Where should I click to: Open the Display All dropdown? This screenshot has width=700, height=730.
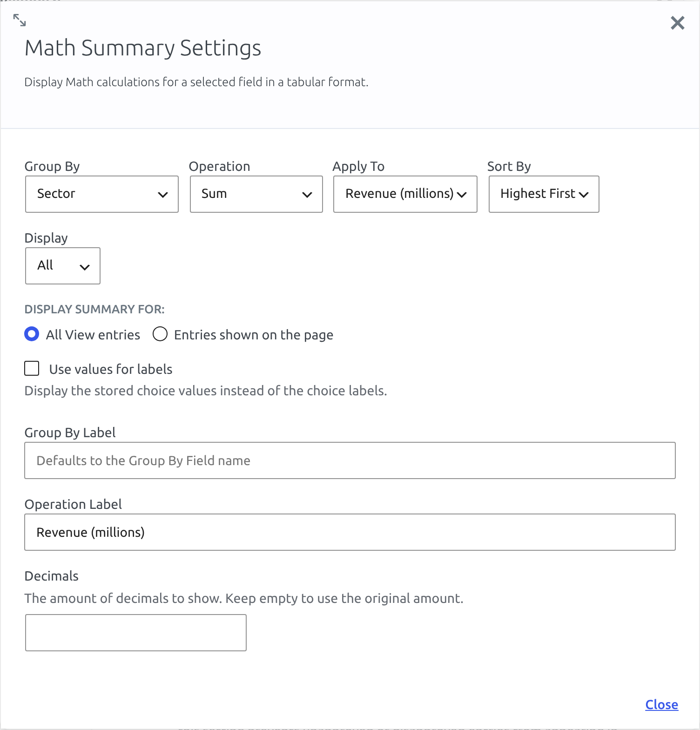pos(63,266)
